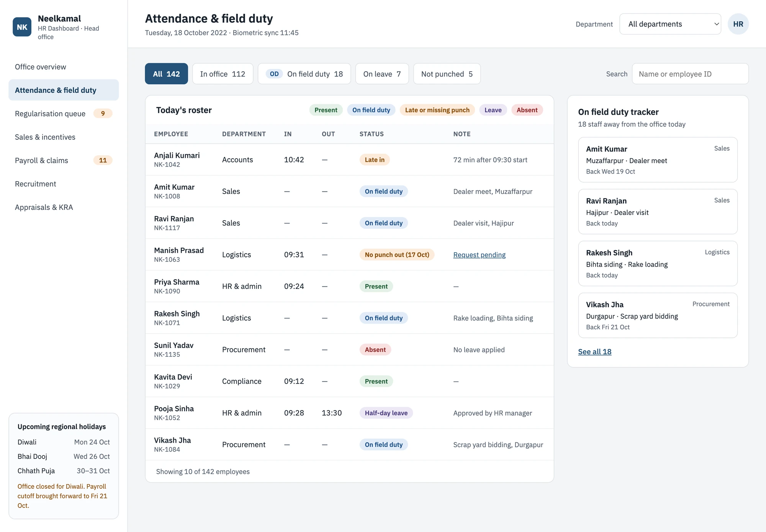Click Pooja Sinha's Half-day leave badge
Image resolution: width=766 pixels, height=532 pixels.
(x=386, y=413)
